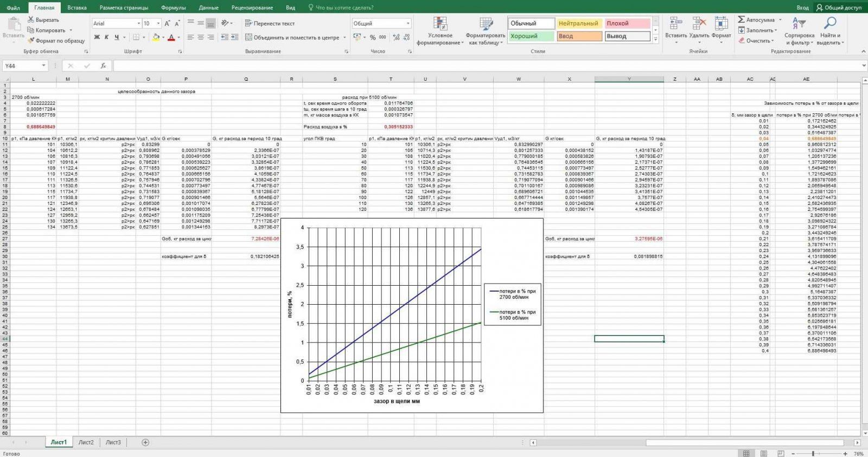This screenshot has height=457, width=868.
Task: Open the Arial font name dropdown
Action: coord(138,23)
